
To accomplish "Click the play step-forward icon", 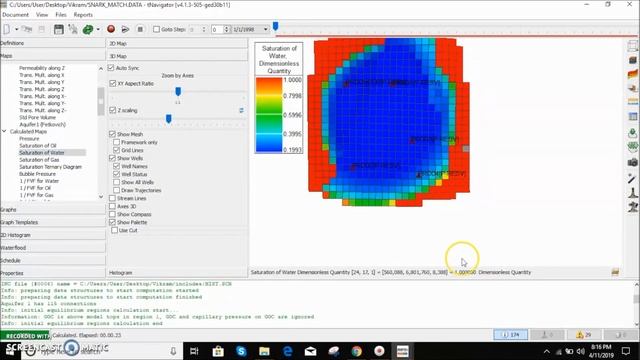I will (x=125, y=29).
